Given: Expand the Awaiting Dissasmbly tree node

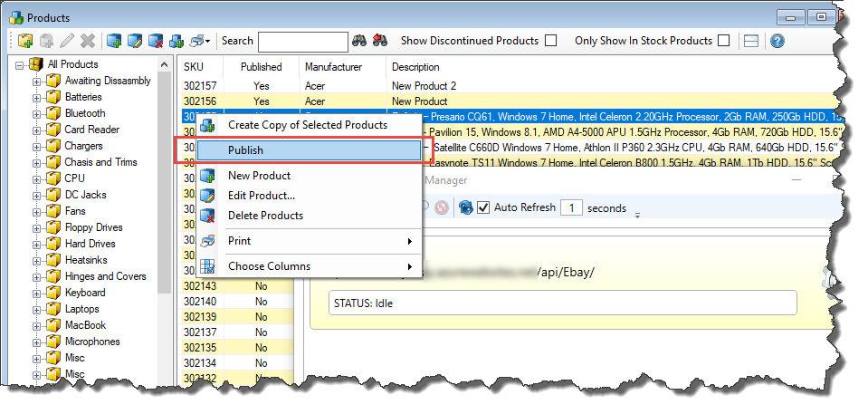Looking at the screenshot, I should point(37,82).
